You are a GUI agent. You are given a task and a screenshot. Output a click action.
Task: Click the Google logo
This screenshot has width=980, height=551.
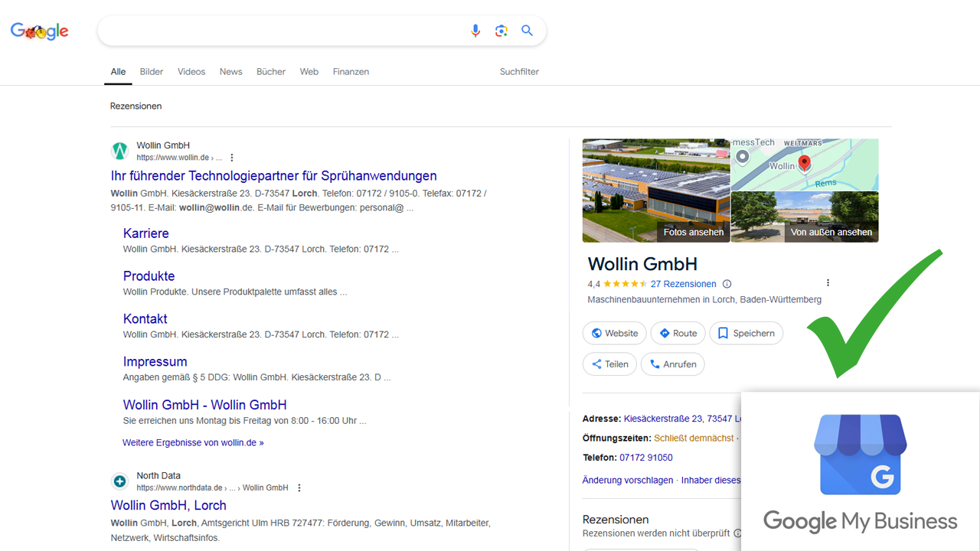point(40,31)
